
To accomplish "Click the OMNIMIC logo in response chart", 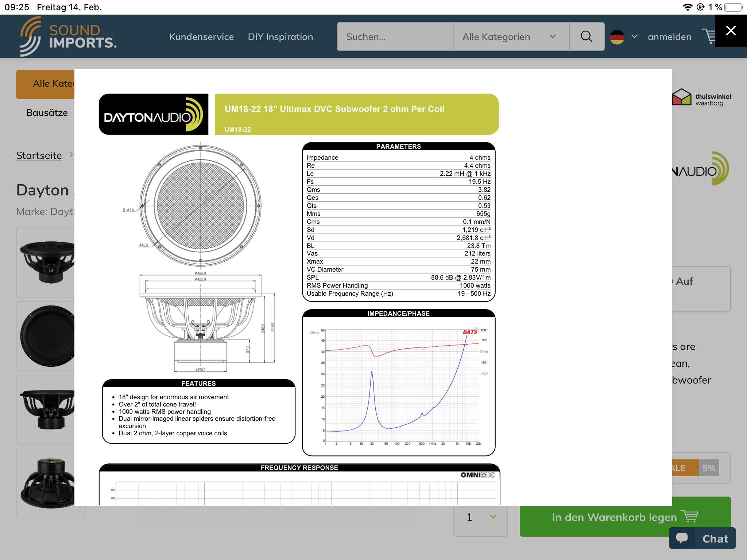I will pos(477,475).
